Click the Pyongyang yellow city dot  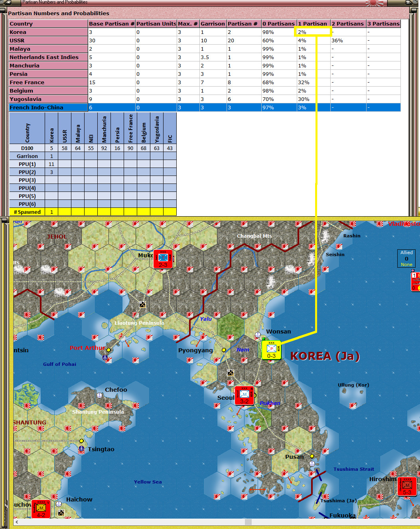click(224, 350)
